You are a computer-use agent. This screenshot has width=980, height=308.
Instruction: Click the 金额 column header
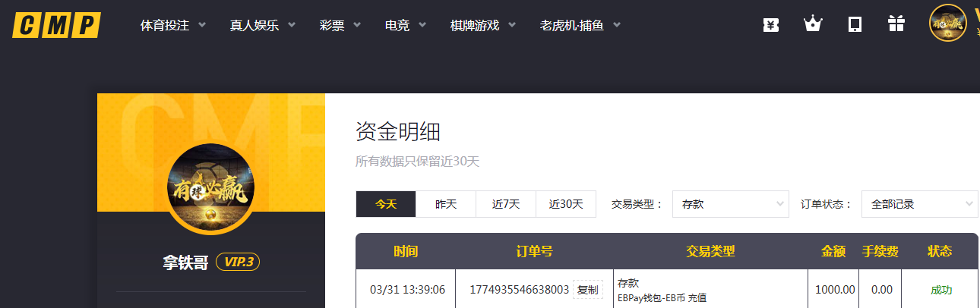(833, 251)
